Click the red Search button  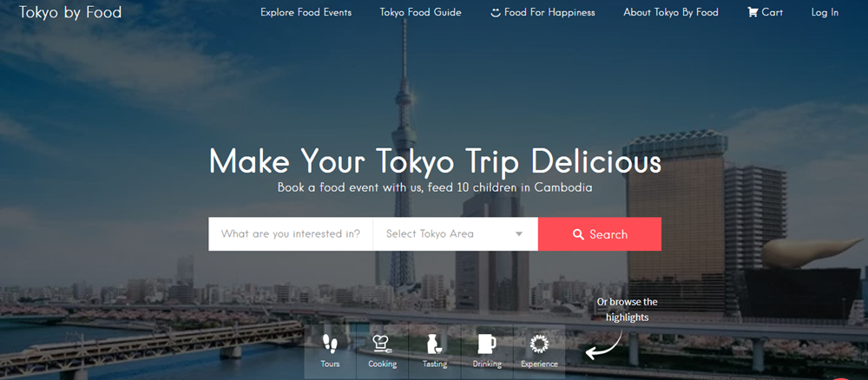pyautogui.click(x=600, y=234)
